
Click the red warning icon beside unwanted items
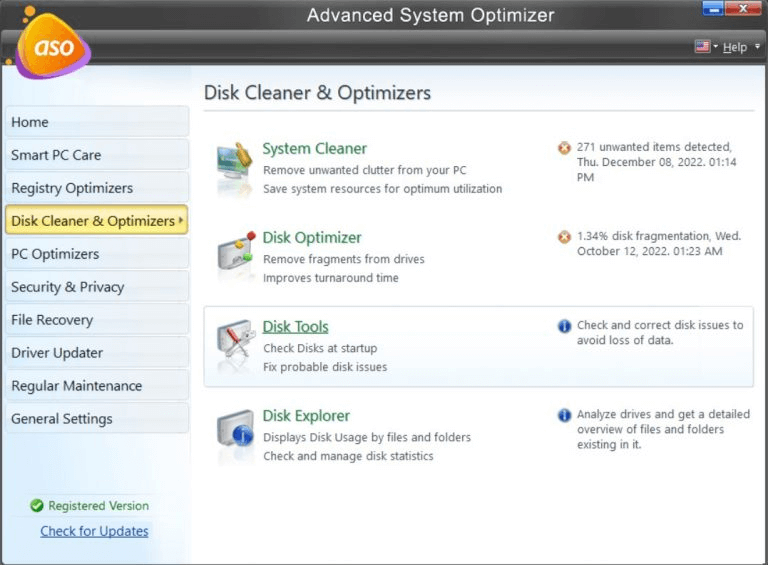pos(564,148)
